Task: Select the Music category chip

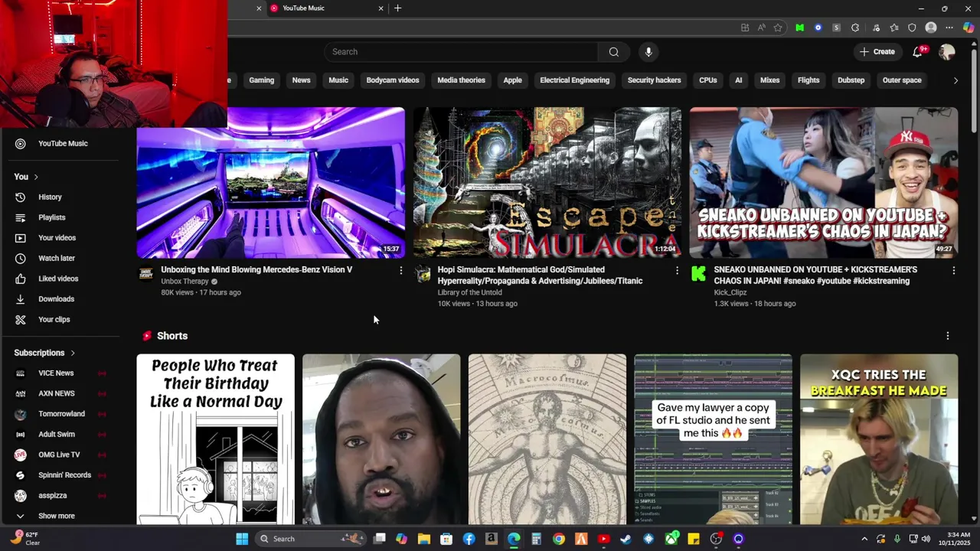Action: tap(338, 80)
